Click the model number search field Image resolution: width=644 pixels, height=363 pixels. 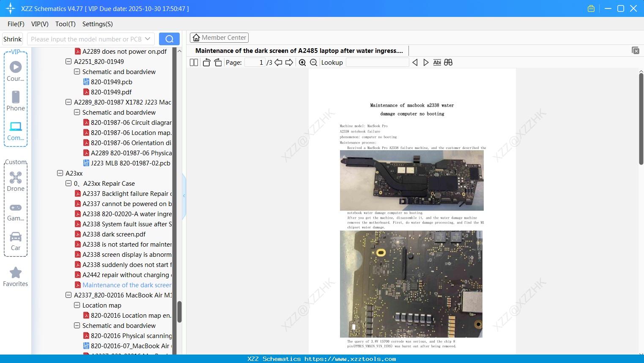point(86,39)
